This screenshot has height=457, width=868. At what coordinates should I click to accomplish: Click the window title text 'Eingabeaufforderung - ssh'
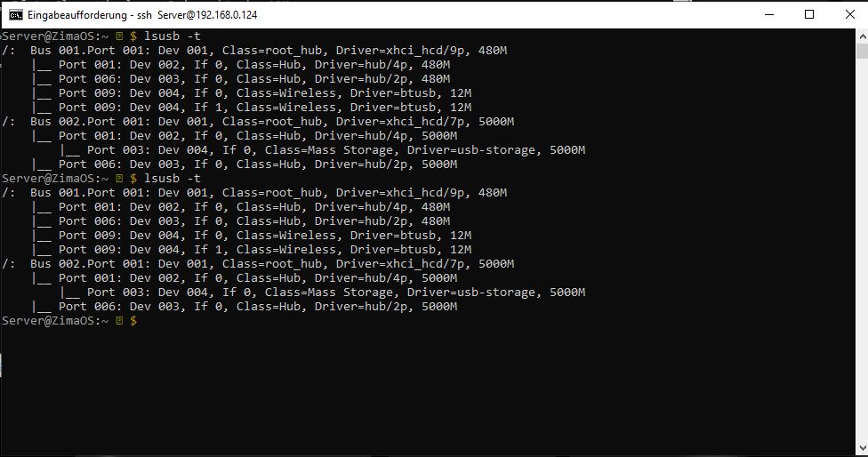(90, 14)
